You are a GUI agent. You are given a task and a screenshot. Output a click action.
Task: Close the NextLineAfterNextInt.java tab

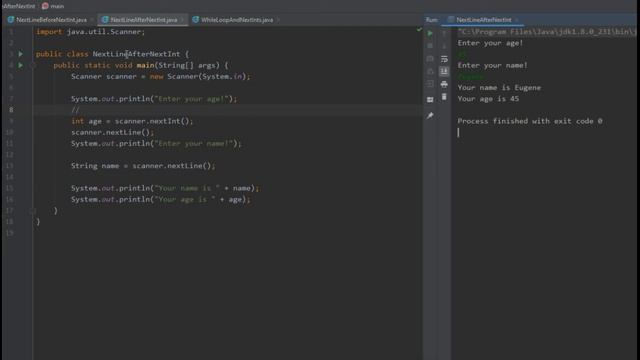pos(182,20)
